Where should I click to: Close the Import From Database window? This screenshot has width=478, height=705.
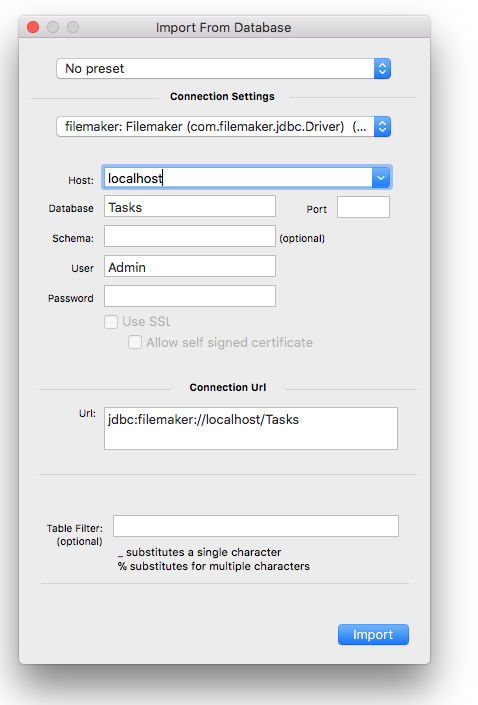33,27
